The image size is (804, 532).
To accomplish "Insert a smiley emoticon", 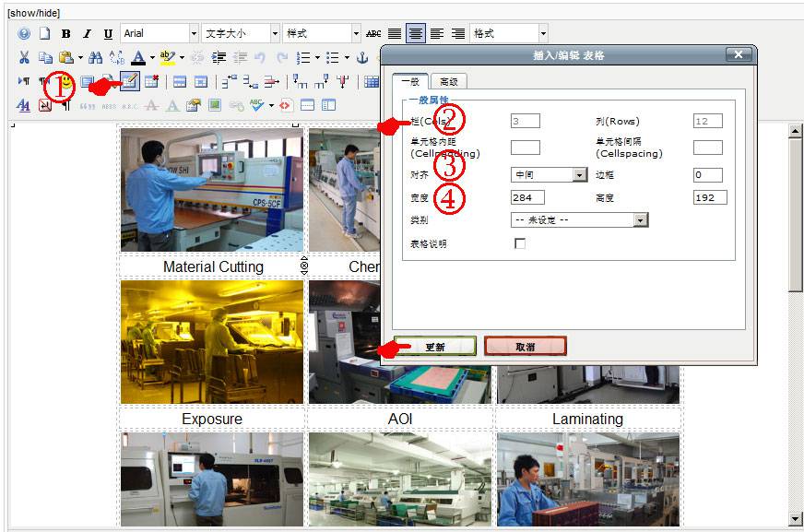I will pyautogui.click(x=65, y=81).
